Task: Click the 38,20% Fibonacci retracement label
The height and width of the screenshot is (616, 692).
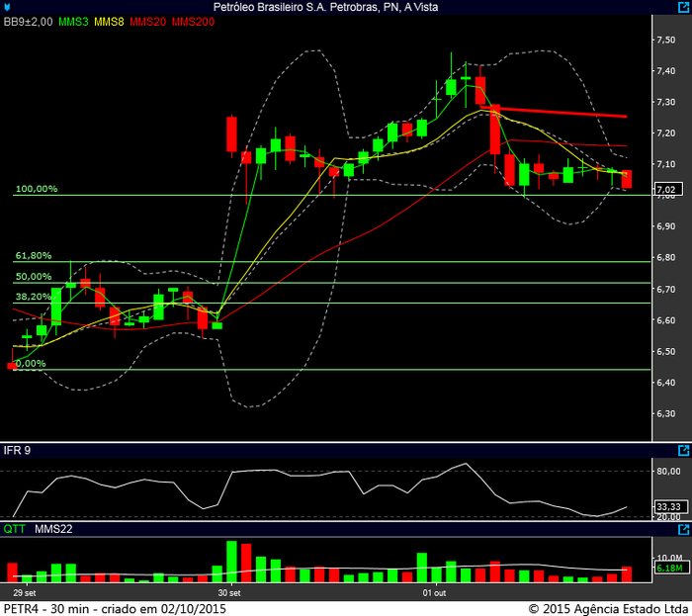Action: pos(33,297)
